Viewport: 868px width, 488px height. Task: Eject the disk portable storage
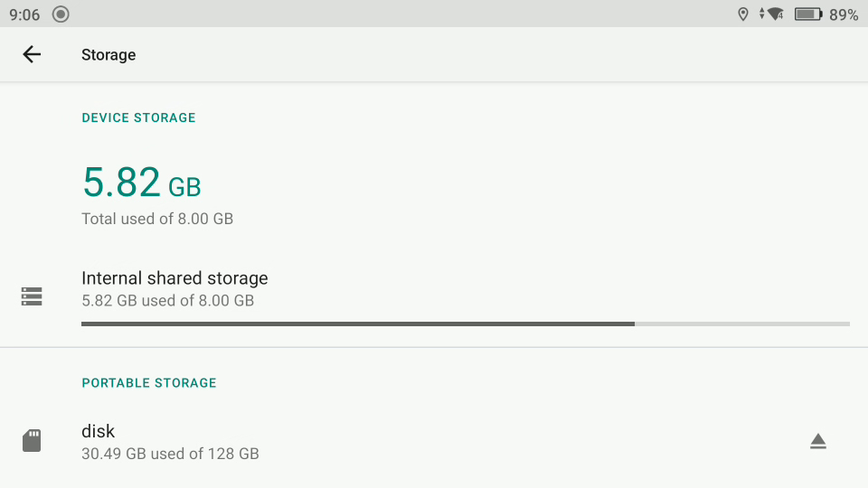(x=817, y=441)
